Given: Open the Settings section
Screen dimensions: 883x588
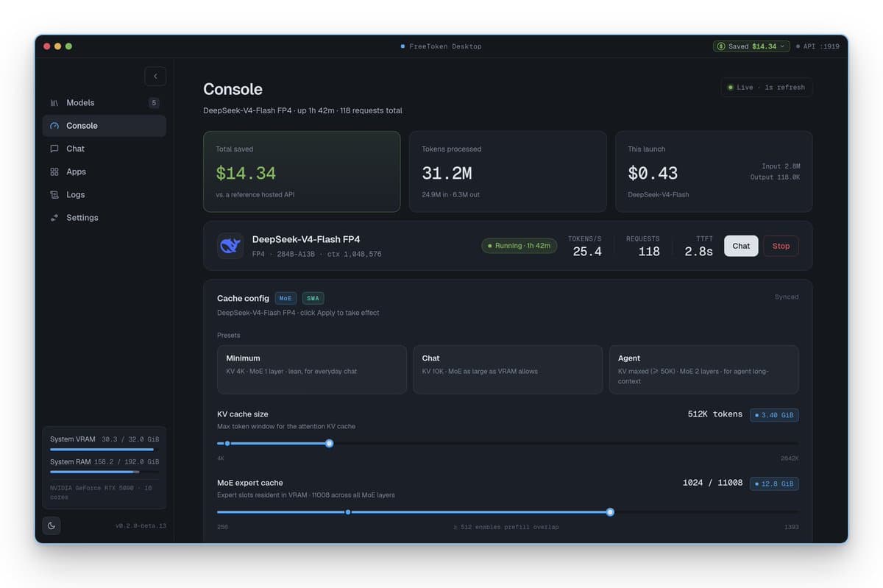Looking at the screenshot, I should [x=104, y=217].
